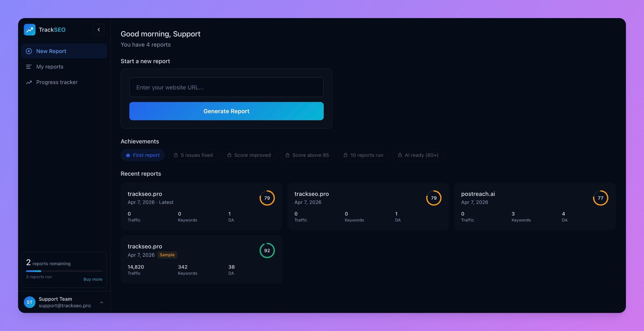Click the lock icon on 10 reports run
Viewport: 644px width, 331px height.
coord(345,155)
